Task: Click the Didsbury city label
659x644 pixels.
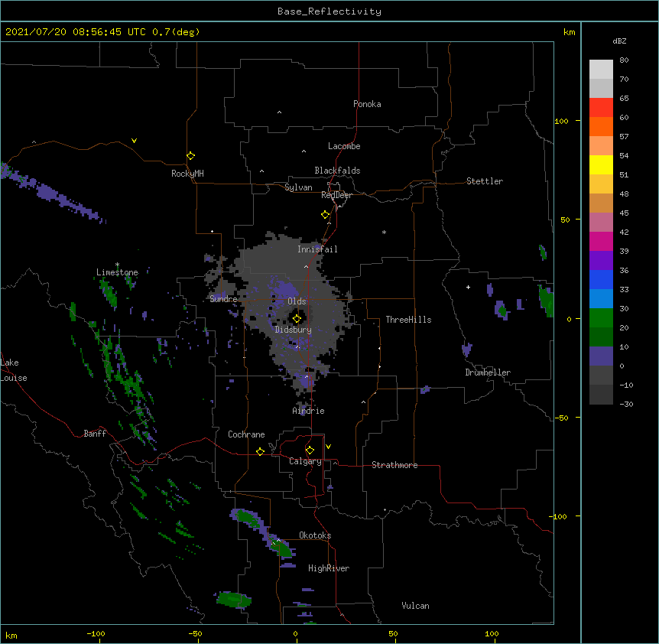Action: [294, 330]
